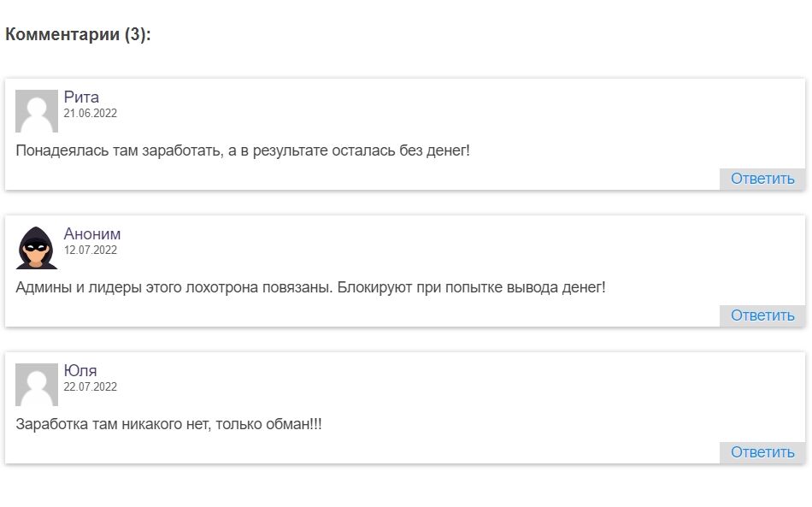Hit Ответить below Юля's comment
This screenshot has width=812, height=507.
762,452
